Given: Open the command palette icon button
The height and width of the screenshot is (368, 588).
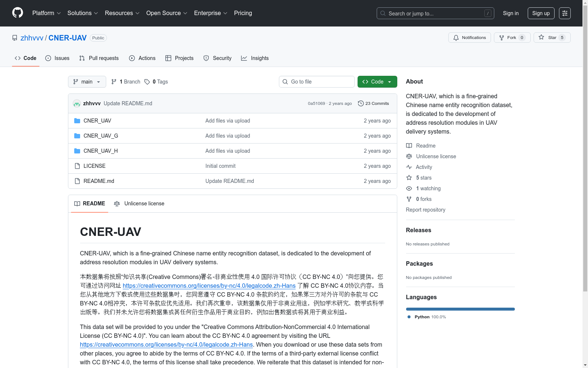Looking at the screenshot, I should [565, 13].
